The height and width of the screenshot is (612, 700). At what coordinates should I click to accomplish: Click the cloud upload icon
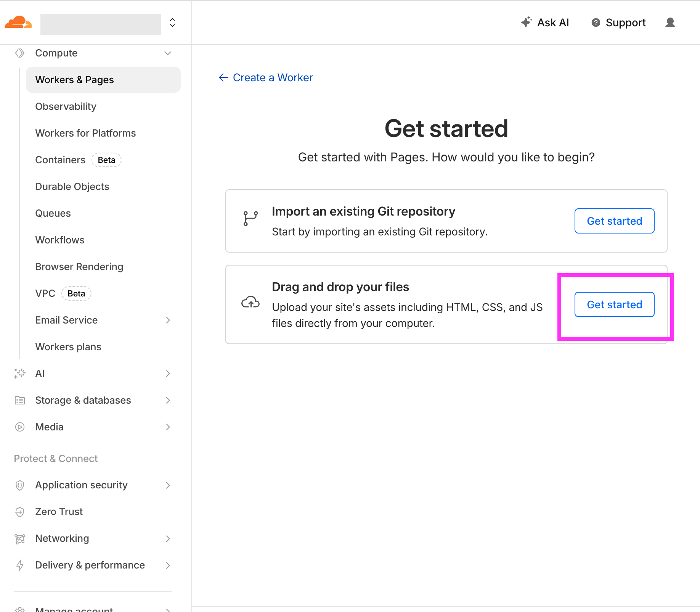(x=250, y=302)
